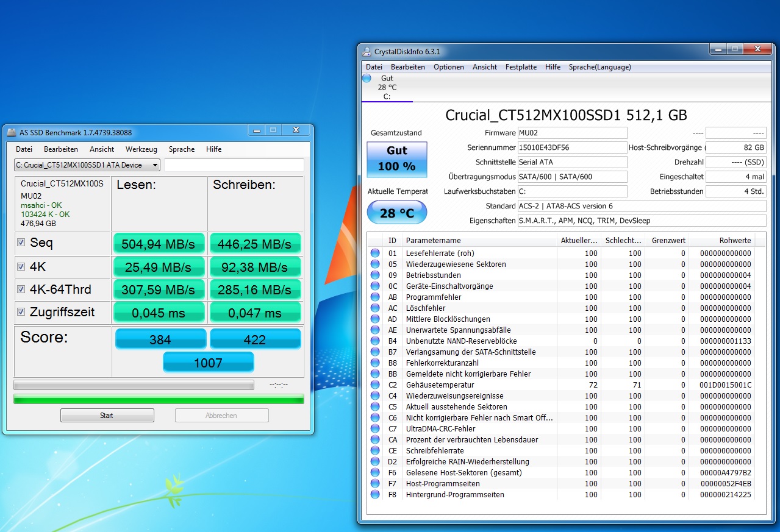Viewport: 780px width, 532px height.
Task: Click the 28 °C temperature button
Action: [x=397, y=213]
